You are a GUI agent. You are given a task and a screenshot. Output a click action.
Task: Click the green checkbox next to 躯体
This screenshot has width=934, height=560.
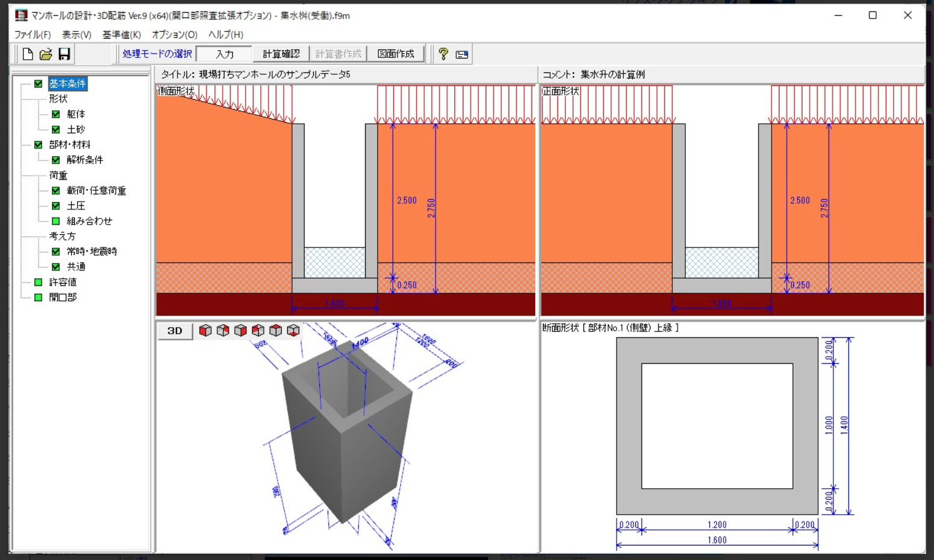coord(56,114)
